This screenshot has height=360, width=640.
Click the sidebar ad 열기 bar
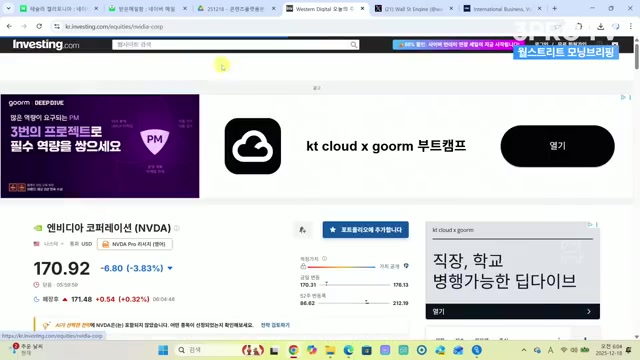(x=513, y=311)
